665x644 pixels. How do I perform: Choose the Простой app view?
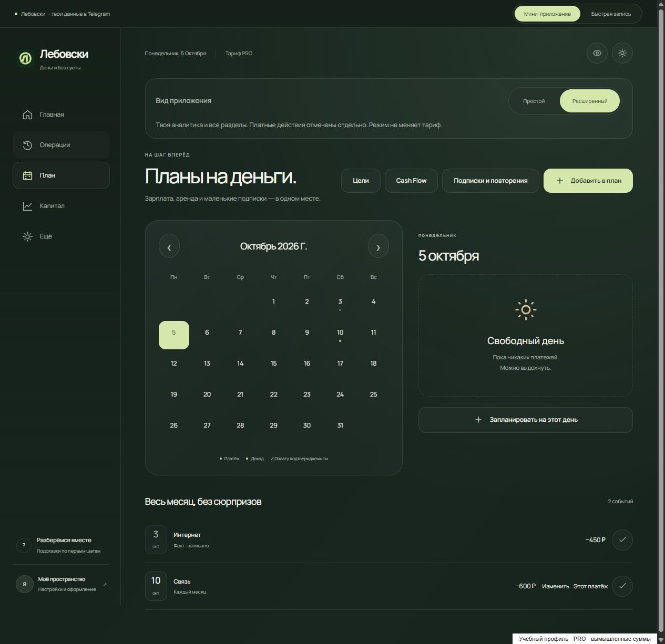pyautogui.click(x=534, y=101)
